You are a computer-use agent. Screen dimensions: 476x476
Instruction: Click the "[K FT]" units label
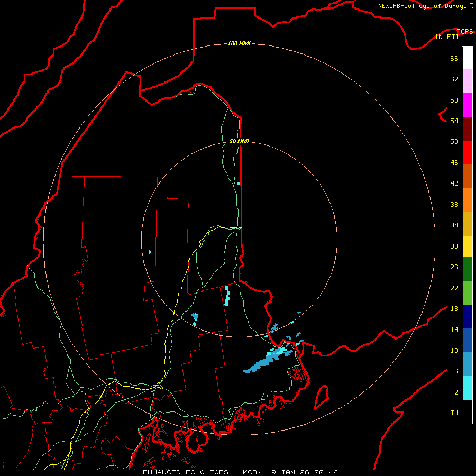pos(447,36)
